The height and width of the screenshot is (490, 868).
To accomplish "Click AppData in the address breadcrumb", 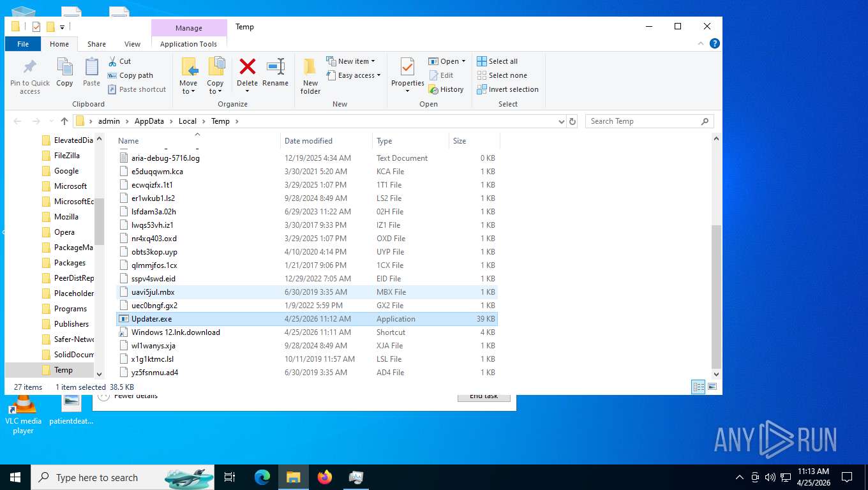I will [x=149, y=121].
